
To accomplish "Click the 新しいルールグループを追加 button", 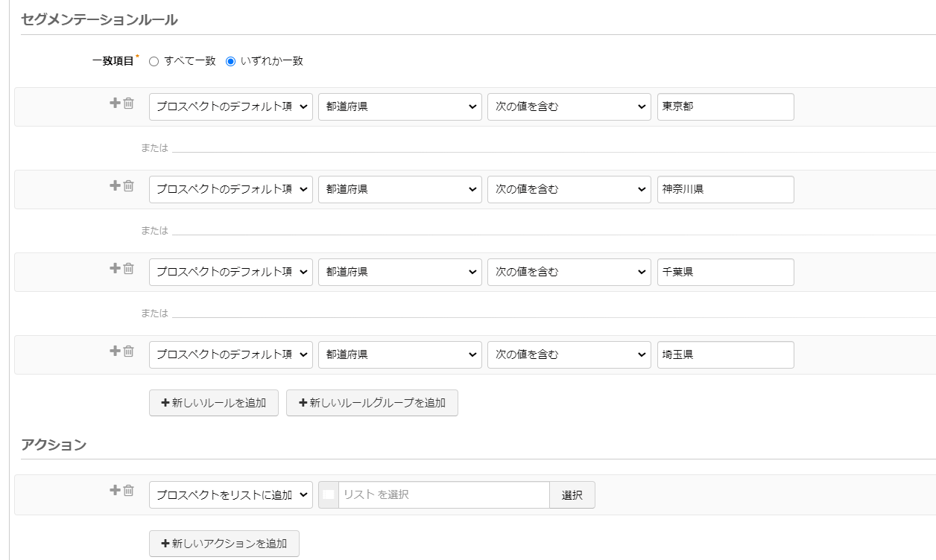I will (372, 403).
